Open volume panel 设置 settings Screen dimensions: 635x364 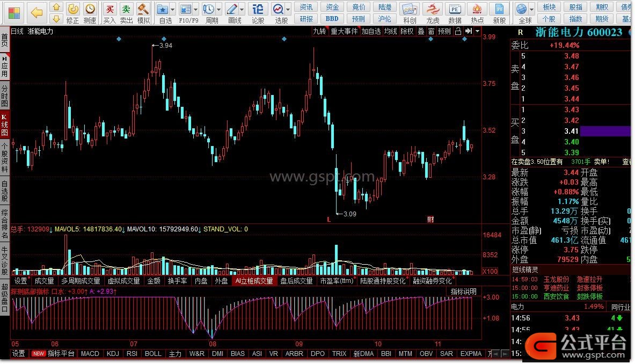point(20,281)
